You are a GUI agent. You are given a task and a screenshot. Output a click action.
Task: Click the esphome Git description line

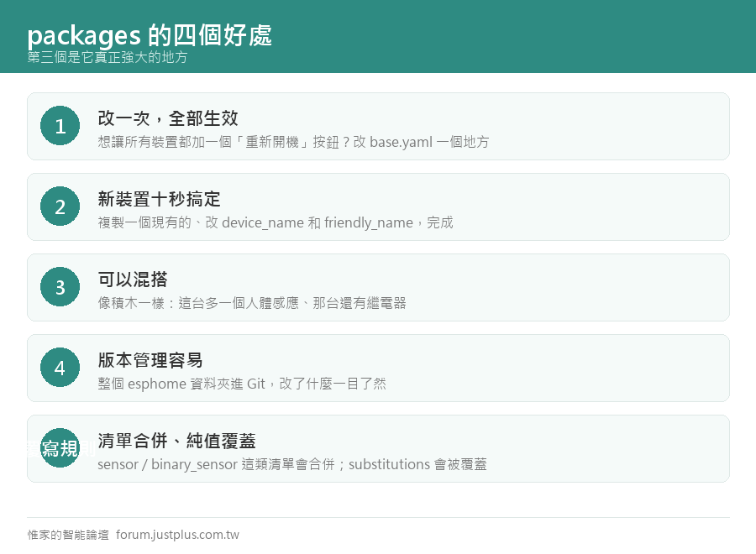point(242,384)
